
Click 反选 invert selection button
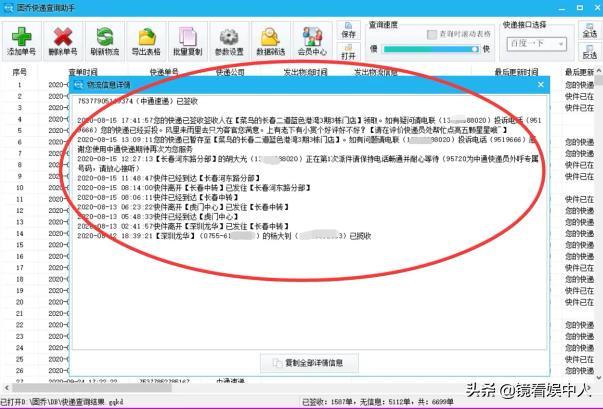(590, 52)
